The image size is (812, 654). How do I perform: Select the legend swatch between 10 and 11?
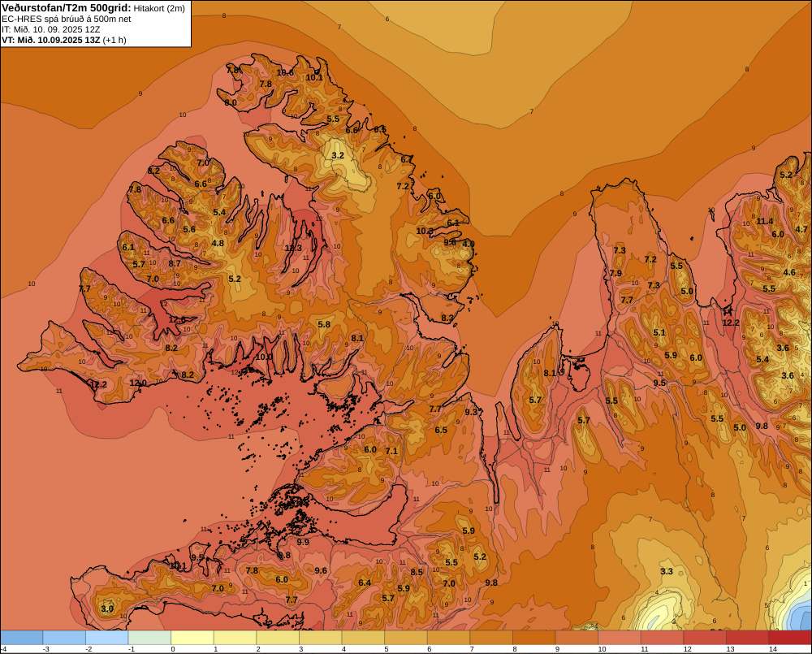[x=620, y=638]
